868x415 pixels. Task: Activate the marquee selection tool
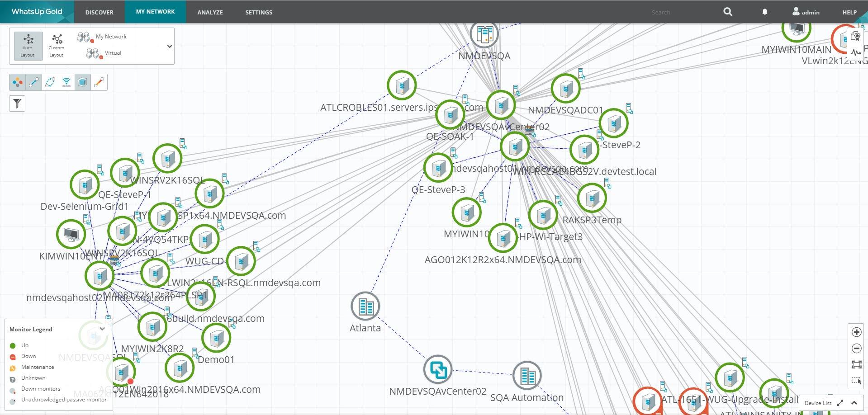point(856,381)
